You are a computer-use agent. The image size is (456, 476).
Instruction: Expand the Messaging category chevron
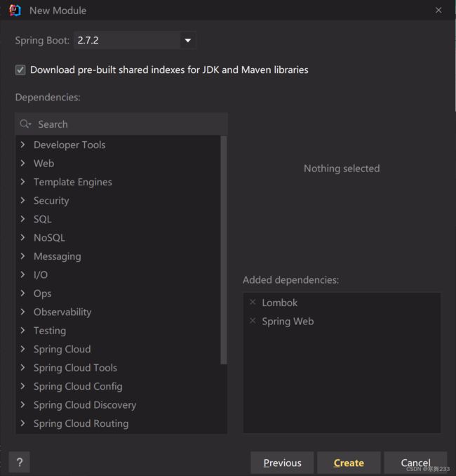coord(22,256)
